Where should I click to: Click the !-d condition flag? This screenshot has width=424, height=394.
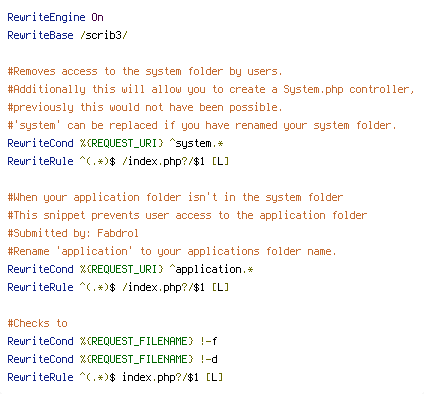point(208,359)
